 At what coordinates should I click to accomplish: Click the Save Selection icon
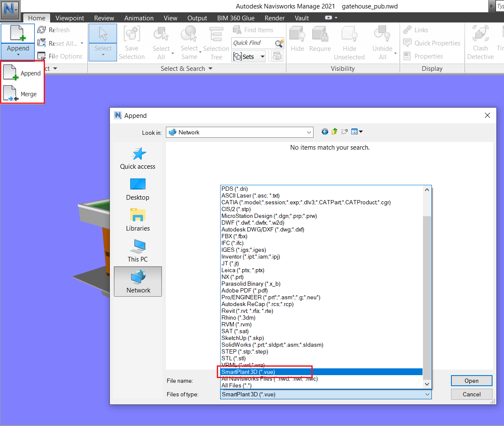pos(132,34)
